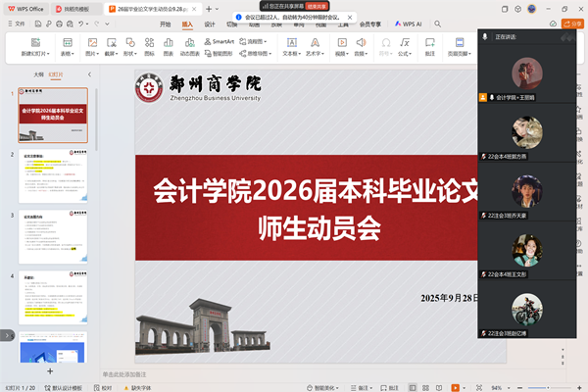Open the 设计 ribbon tab
The image size is (588, 392).
pos(210,24)
